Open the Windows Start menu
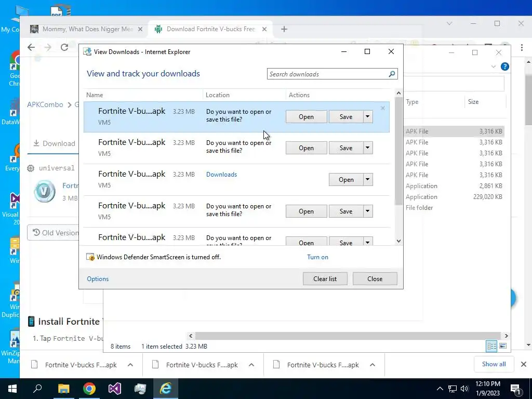Screen dimensions: 532x399 click(x=12, y=389)
